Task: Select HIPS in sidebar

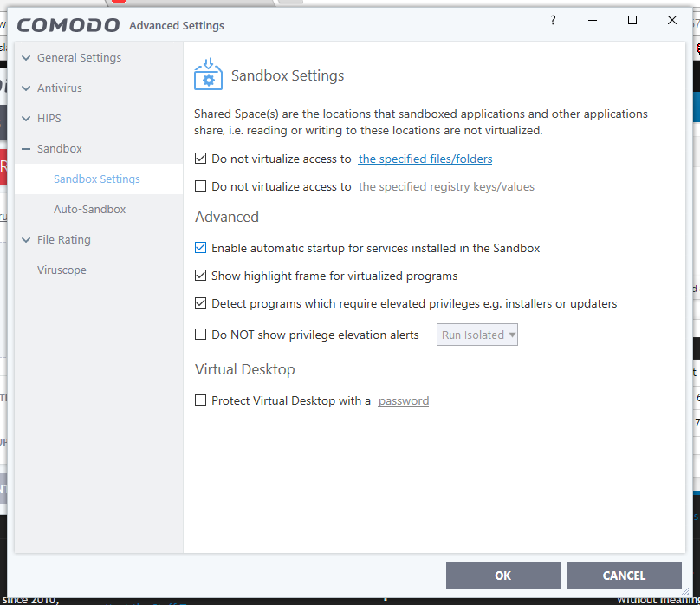Action: 49,119
